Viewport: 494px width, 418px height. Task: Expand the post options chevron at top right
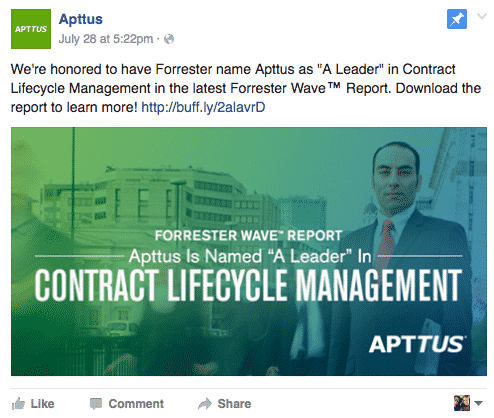point(482,16)
